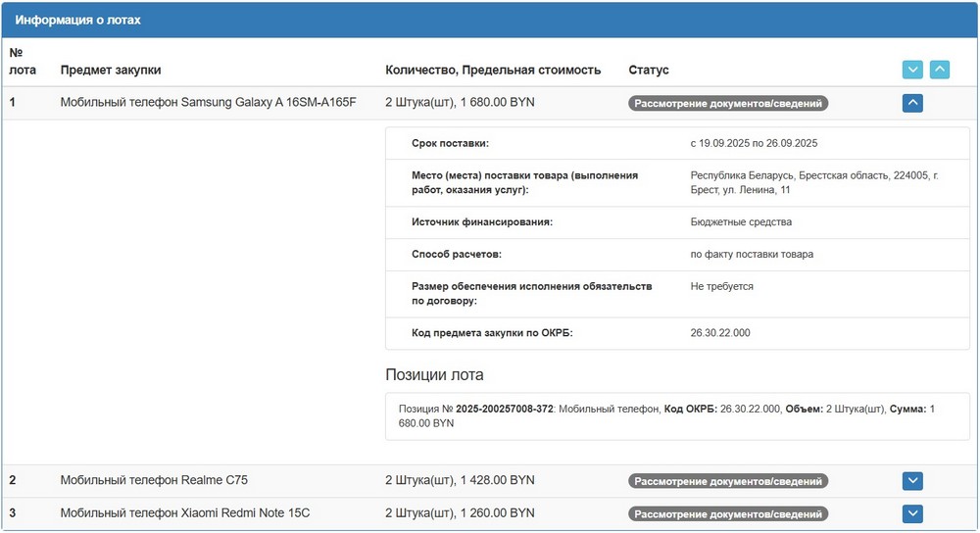Click the 'Статус' column header
This screenshot has height=533, width=980.
(648, 71)
